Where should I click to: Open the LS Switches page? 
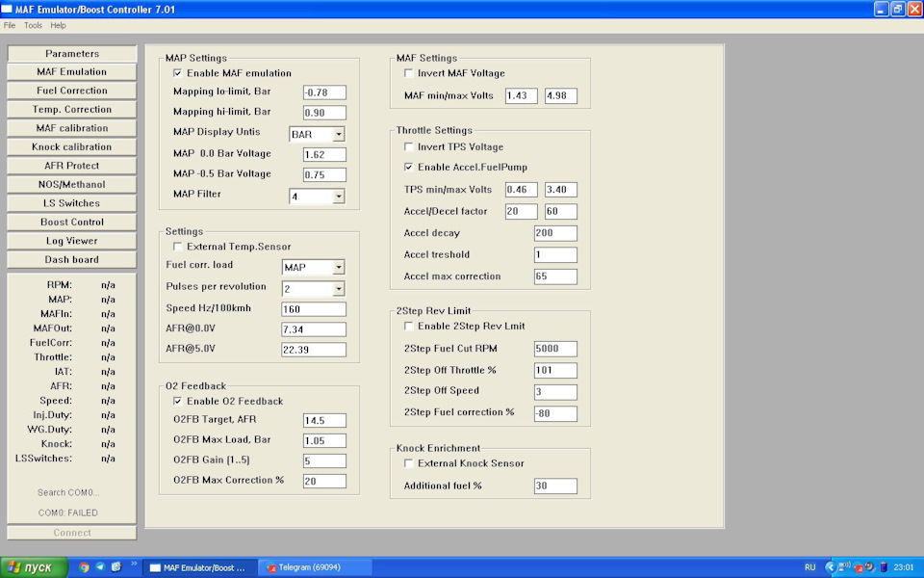72,203
